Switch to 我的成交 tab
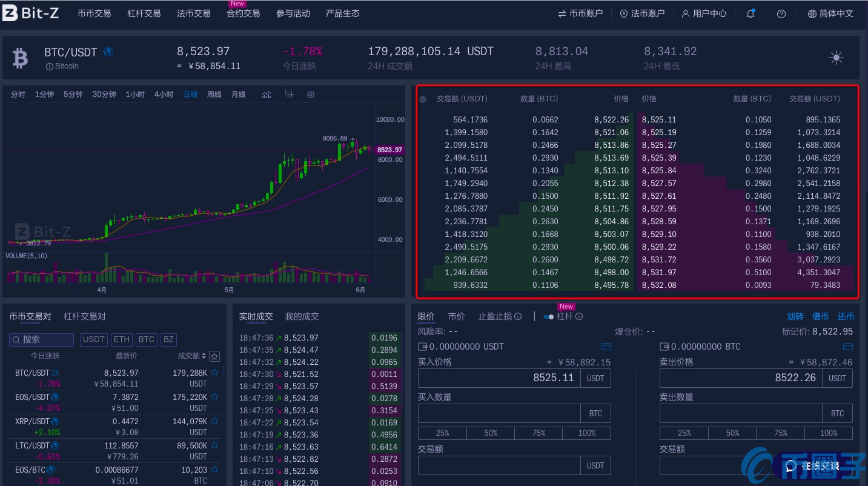This screenshot has width=868, height=486. [x=302, y=316]
